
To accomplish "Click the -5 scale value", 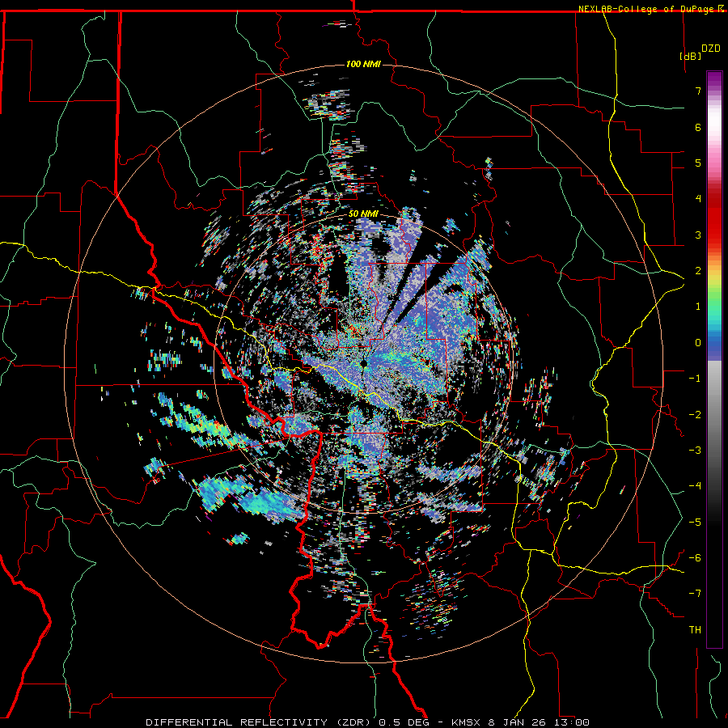I will coord(695,523).
